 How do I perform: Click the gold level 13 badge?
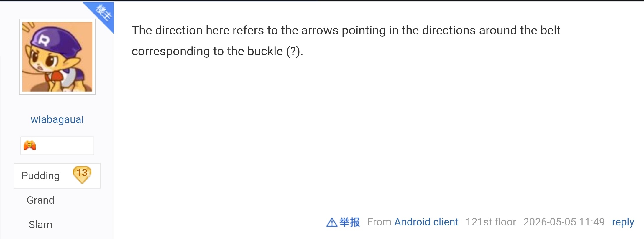click(x=82, y=174)
